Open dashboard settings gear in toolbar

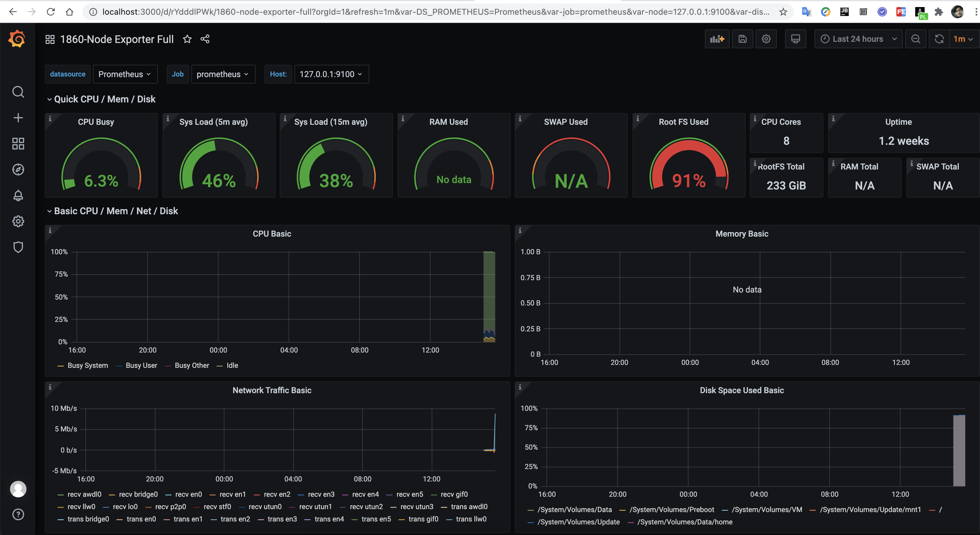[766, 39]
